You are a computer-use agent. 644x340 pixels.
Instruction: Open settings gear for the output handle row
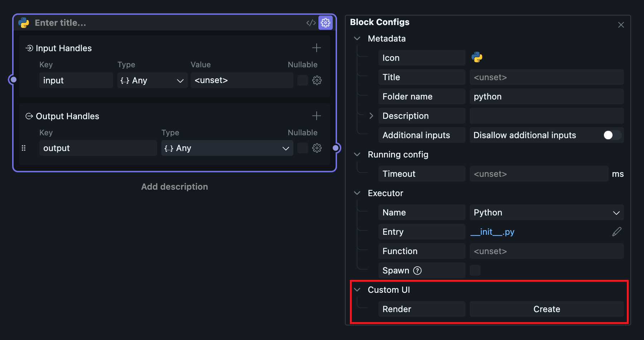tap(317, 148)
